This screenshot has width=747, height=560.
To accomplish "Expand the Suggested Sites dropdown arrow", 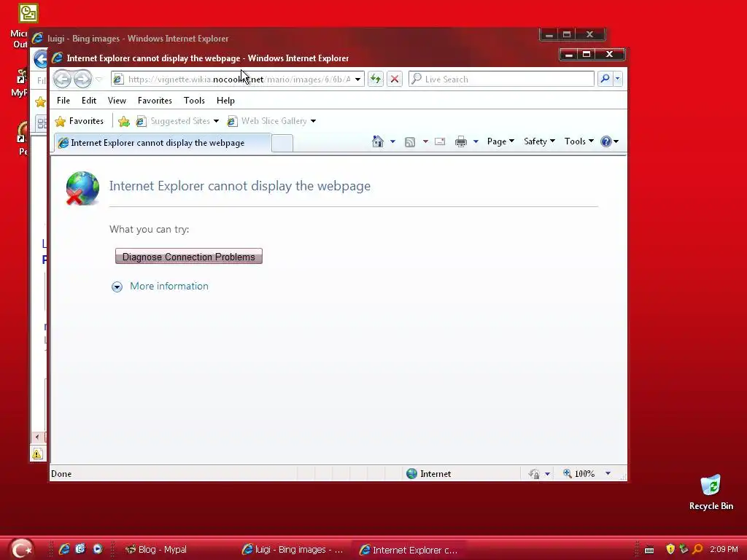I will click(x=216, y=122).
